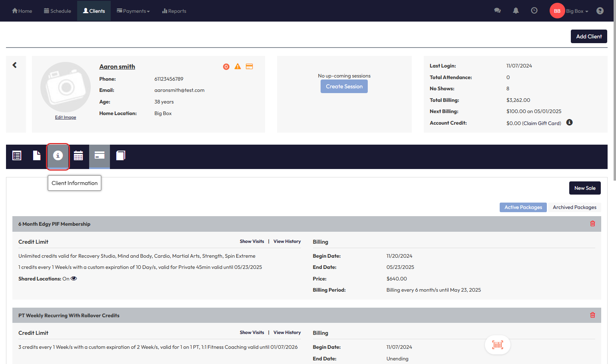The width and height of the screenshot is (616, 364).
Task: Open the document file icon tab
Action: [x=37, y=156]
